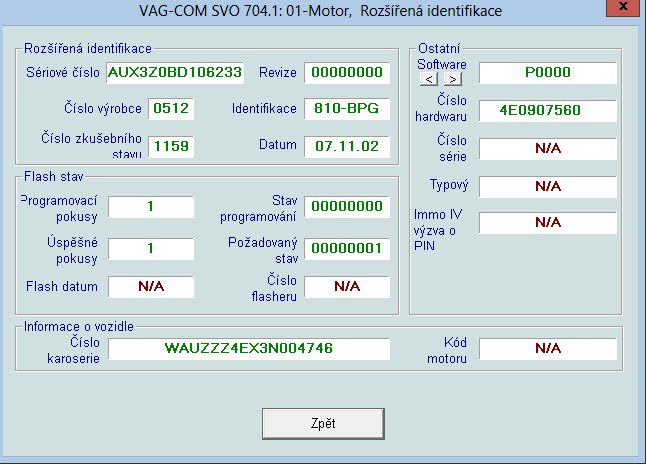Image resolution: width=646 pixels, height=464 pixels.
Task: Click the Flash stav group label
Action: 54,176
